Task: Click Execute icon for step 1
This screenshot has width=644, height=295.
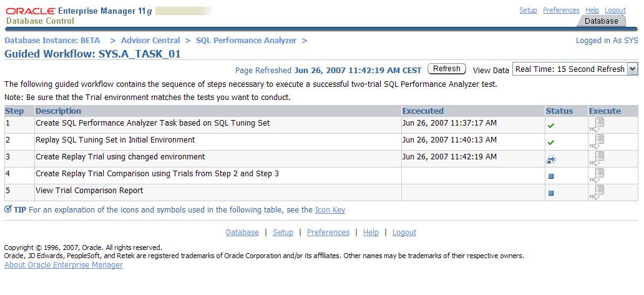Action: point(597,124)
